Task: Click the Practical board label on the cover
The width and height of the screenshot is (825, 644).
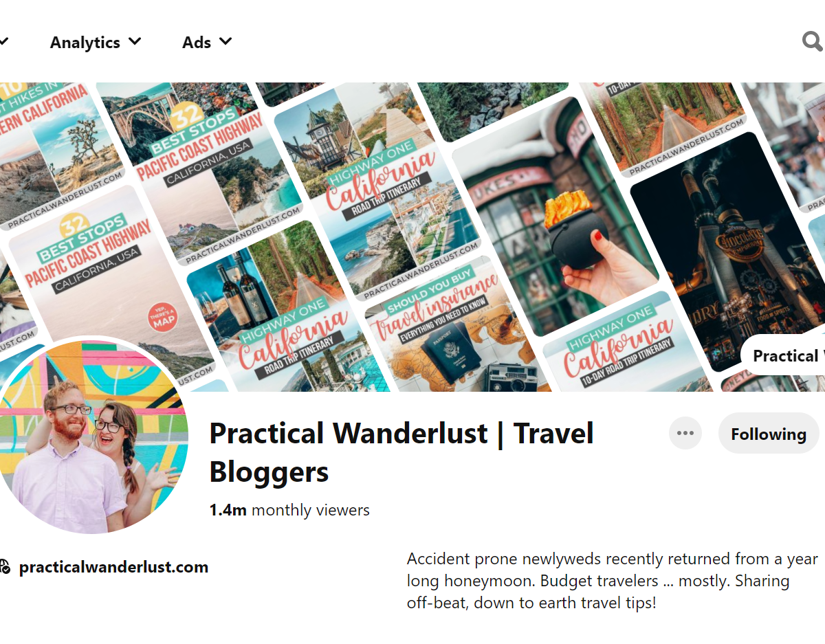Action: pos(785,355)
